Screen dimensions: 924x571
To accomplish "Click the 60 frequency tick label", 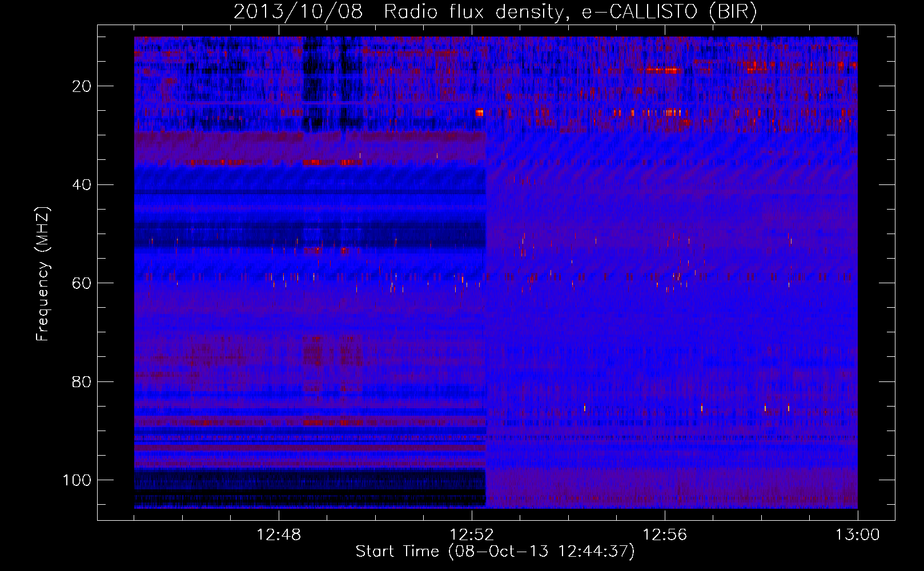I will [x=82, y=283].
